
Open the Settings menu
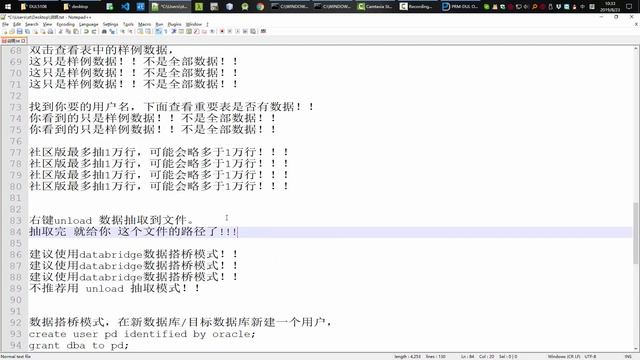pyautogui.click(x=110, y=24)
